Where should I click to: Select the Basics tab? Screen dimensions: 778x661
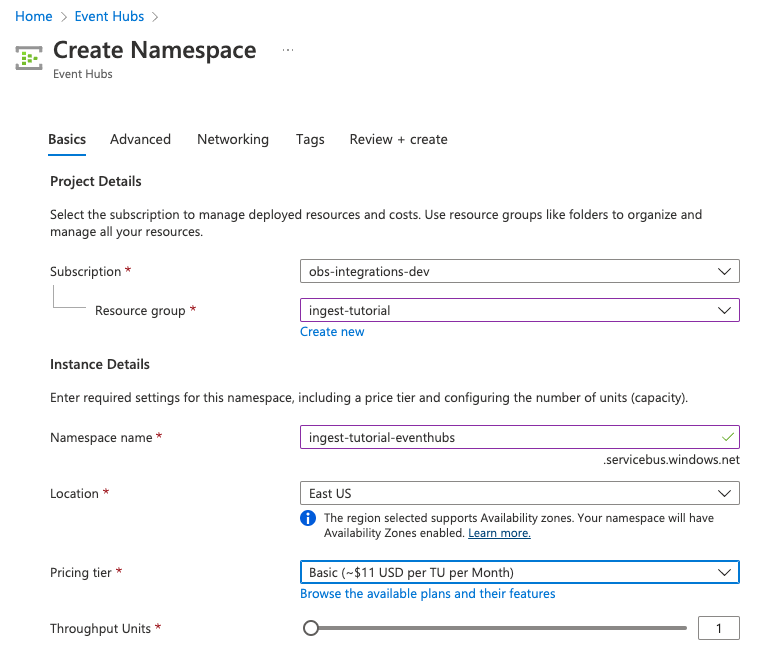click(67, 139)
